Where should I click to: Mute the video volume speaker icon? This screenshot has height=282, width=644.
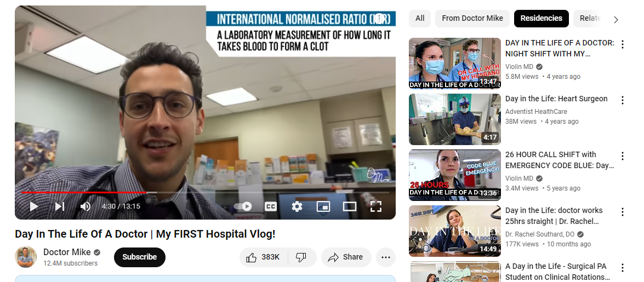(86, 206)
